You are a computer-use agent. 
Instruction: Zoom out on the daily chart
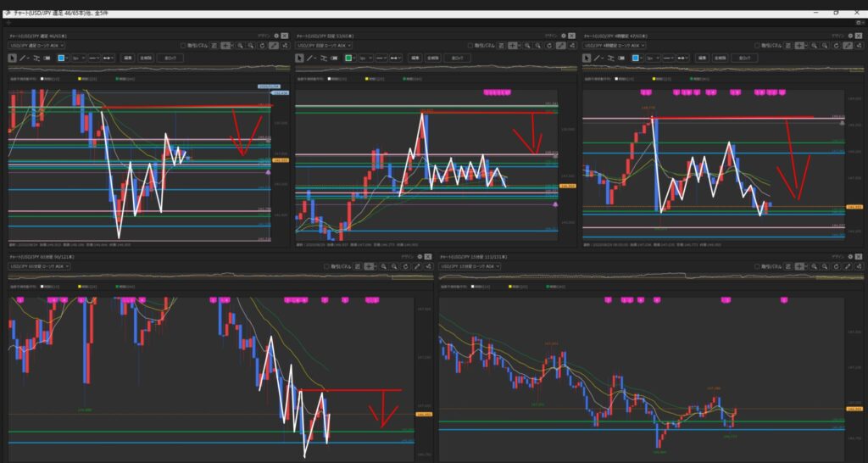click(x=537, y=46)
